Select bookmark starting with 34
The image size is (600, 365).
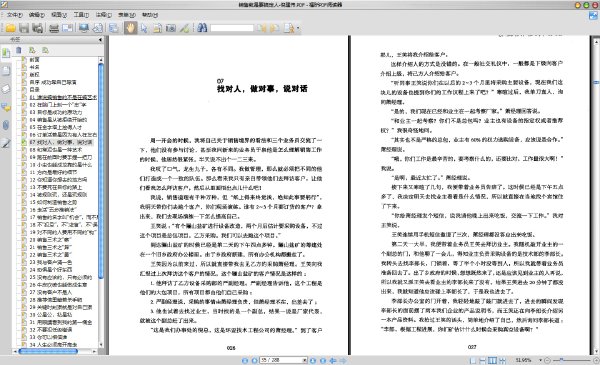pyautogui.click(x=53, y=344)
